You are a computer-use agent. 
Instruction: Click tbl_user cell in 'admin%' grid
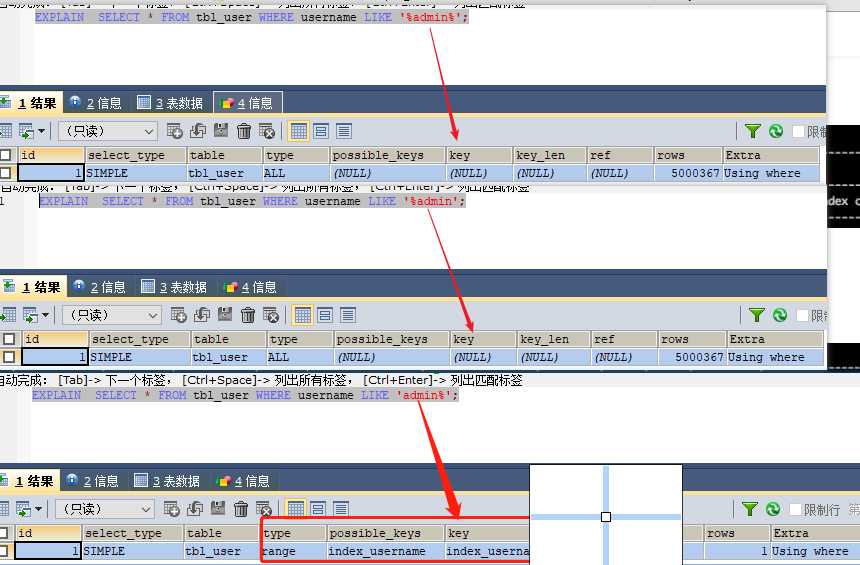223,551
